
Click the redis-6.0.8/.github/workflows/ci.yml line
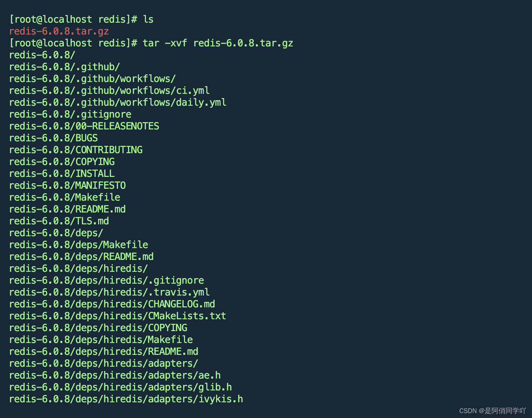point(109,91)
